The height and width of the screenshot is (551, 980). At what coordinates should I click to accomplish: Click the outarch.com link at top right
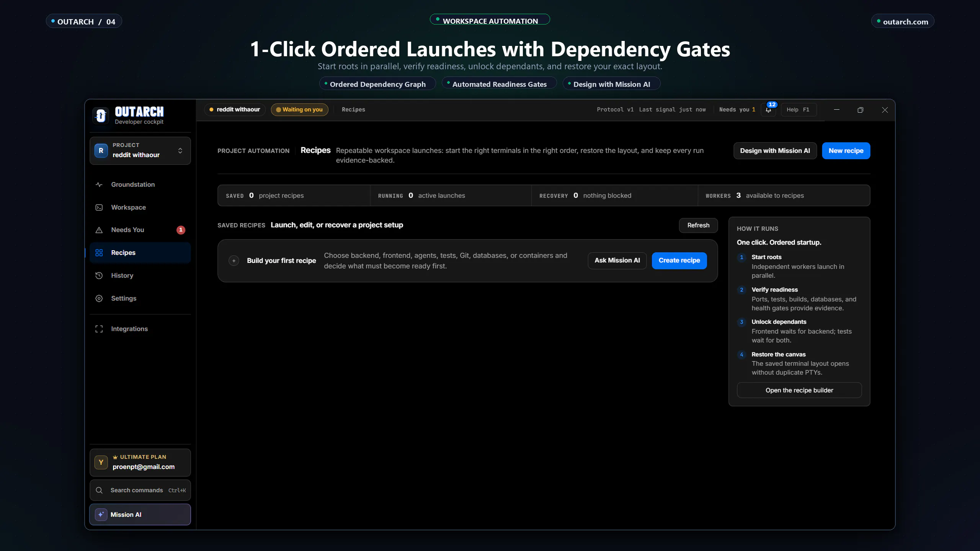[x=903, y=21]
